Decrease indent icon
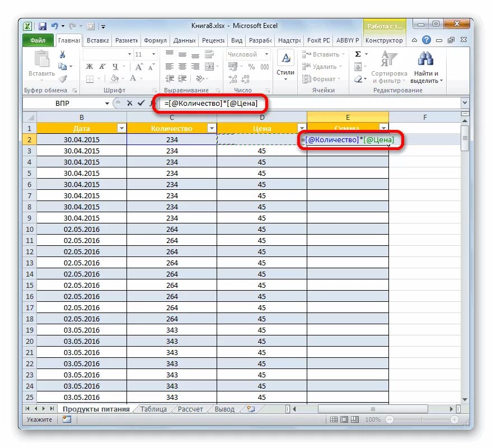Screen dimensions: 492x448 (x=170, y=78)
